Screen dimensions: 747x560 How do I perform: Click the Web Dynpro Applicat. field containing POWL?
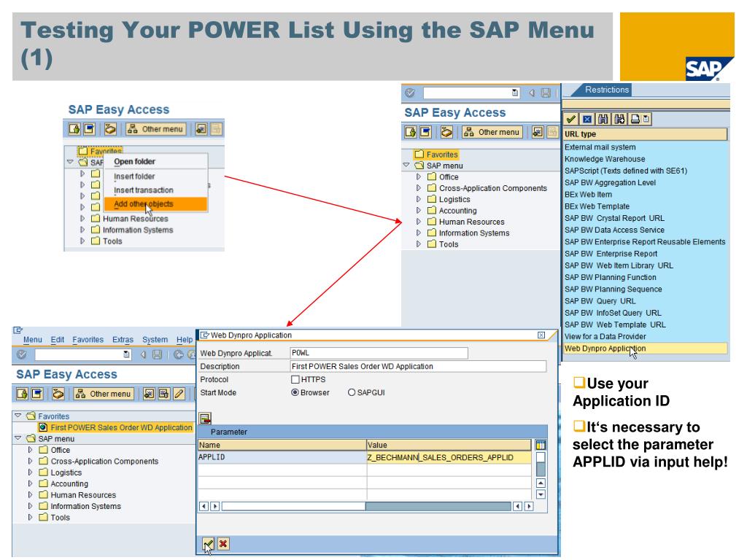pos(379,353)
